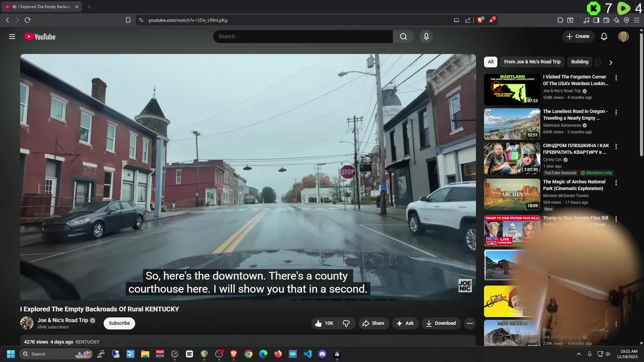Viewport: 644px width, 362px height.
Task: Reload the page in the browser
Action: click(x=27, y=20)
